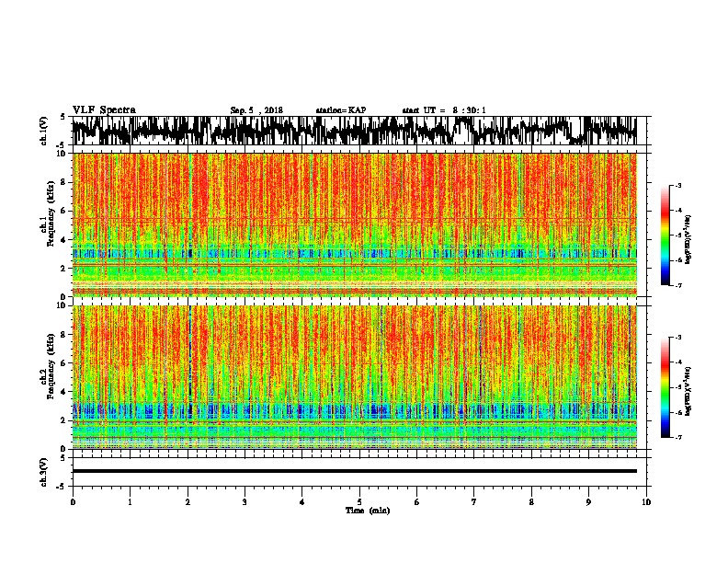This screenshot has height=563, width=728.
Task: Click the ch.1 spectrogram color scale bar
Action: pos(665,236)
